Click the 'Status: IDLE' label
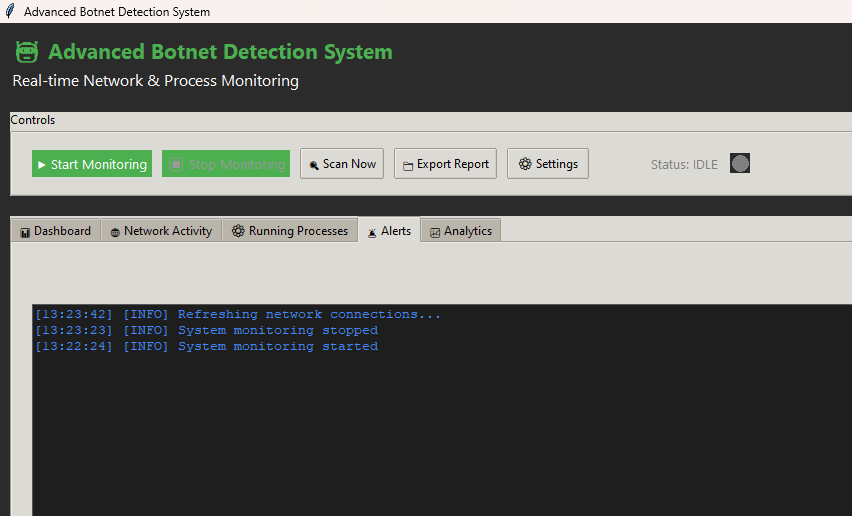852x516 pixels. (x=684, y=165)
